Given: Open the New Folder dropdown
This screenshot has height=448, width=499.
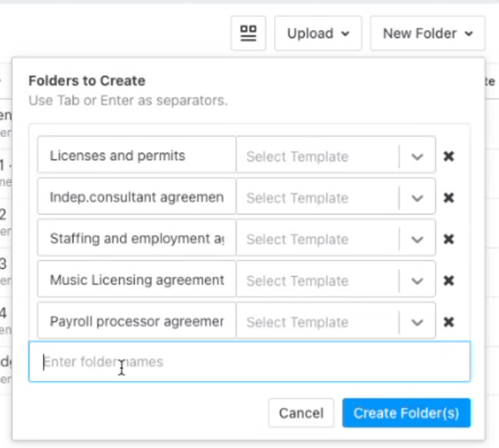Looking at the screenshot, I should (427, 33).
